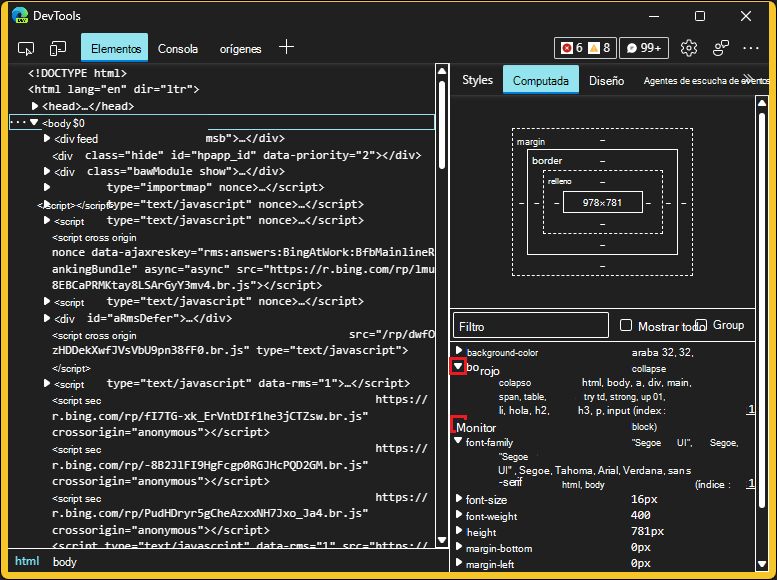The image size is (777, 580).
Task: Toggle device emulation icon
Action: tap(58, 48)
